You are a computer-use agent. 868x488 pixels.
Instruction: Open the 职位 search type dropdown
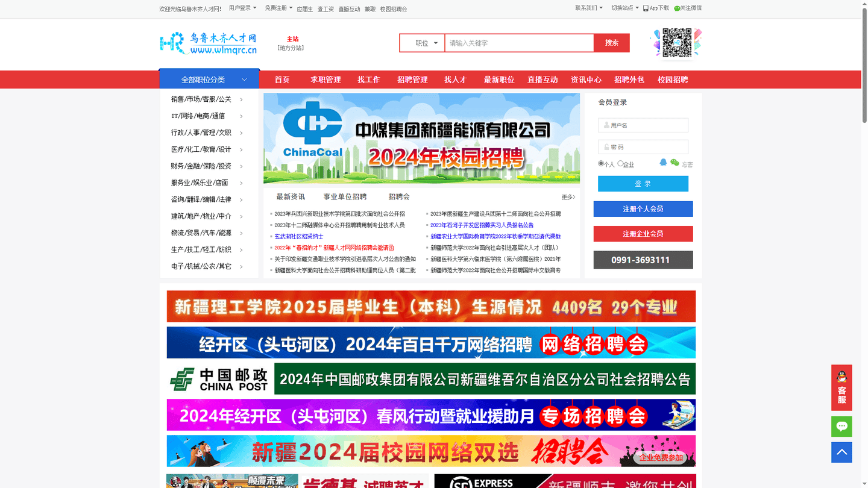point(423,43)
